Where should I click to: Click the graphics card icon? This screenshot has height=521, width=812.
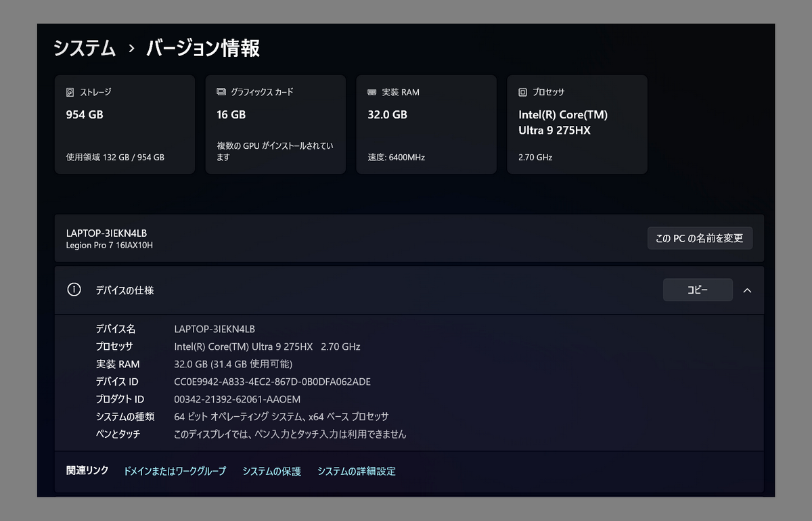221,92
